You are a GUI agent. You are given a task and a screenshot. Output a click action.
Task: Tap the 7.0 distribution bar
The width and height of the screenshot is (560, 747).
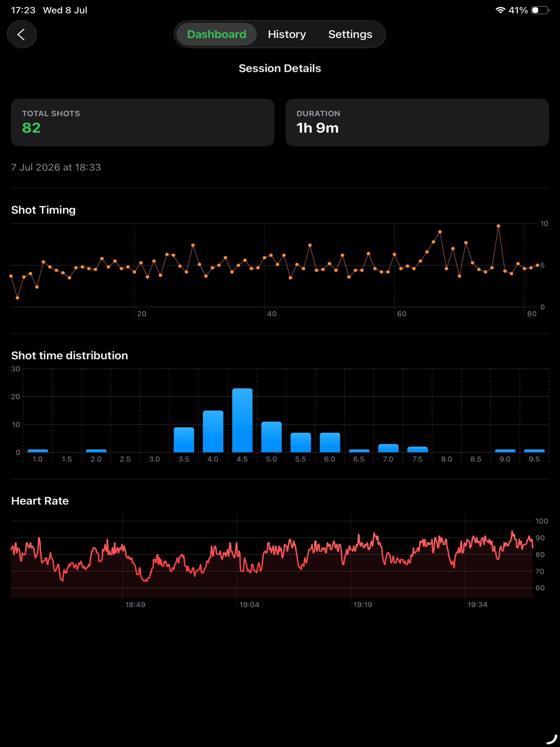pos(388,448)
